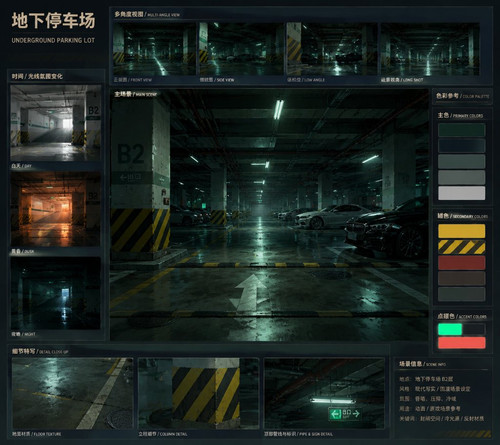Open the Pipe & Sign Detail image
This screenshot has height=445, width=500.
(324, 393)
